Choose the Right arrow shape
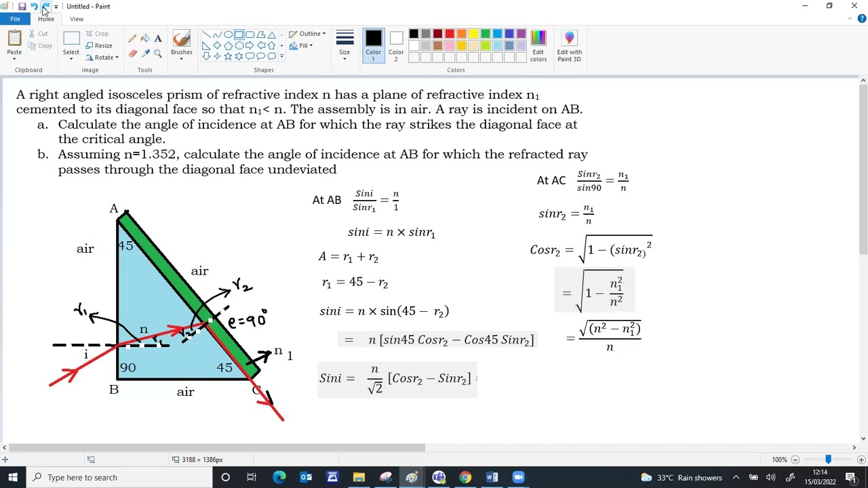 pyautogui.click(x=250, y=45)
